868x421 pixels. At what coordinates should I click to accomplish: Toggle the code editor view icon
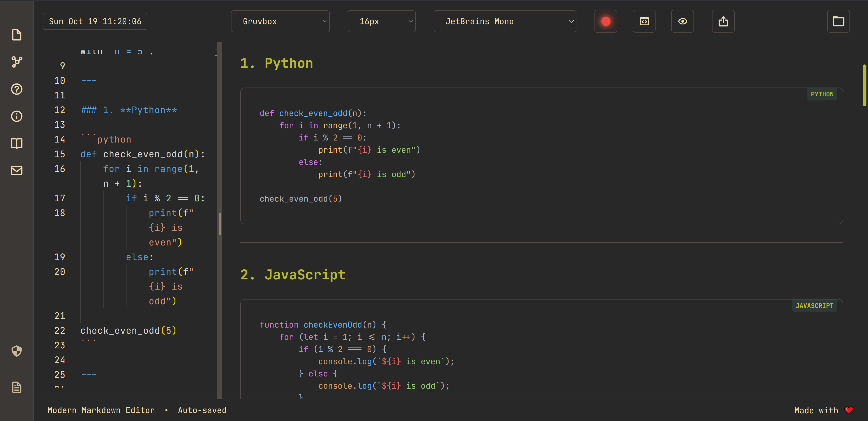[644, 21]
